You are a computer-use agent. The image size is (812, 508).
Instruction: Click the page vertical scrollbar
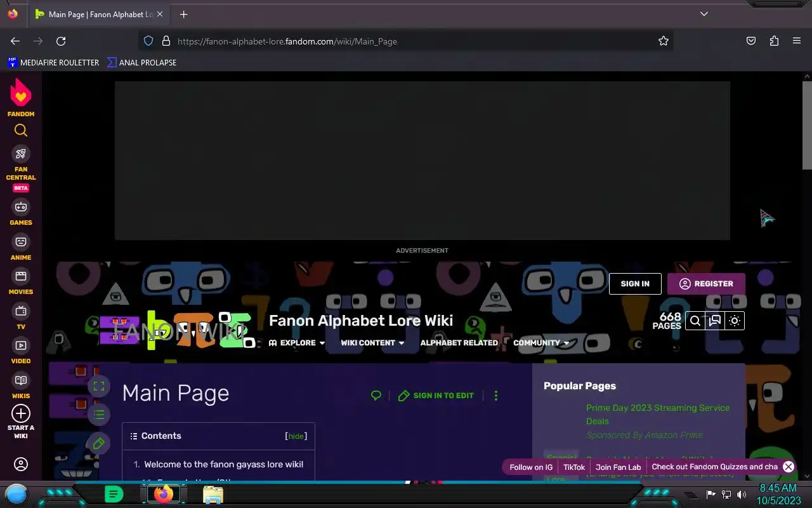tap(807, 126)
